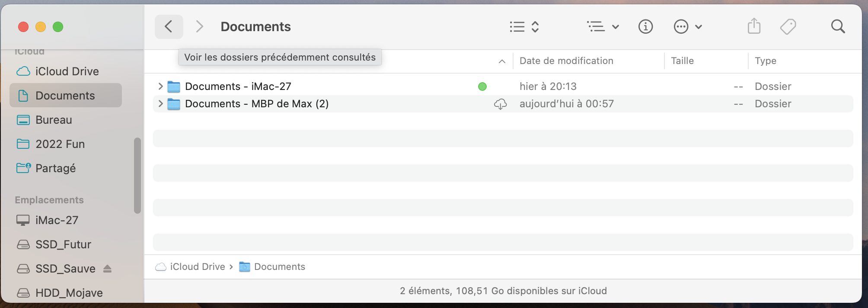Click iCloud Drive in the path bar
868x308 pixels.
(x=197, y=267)
